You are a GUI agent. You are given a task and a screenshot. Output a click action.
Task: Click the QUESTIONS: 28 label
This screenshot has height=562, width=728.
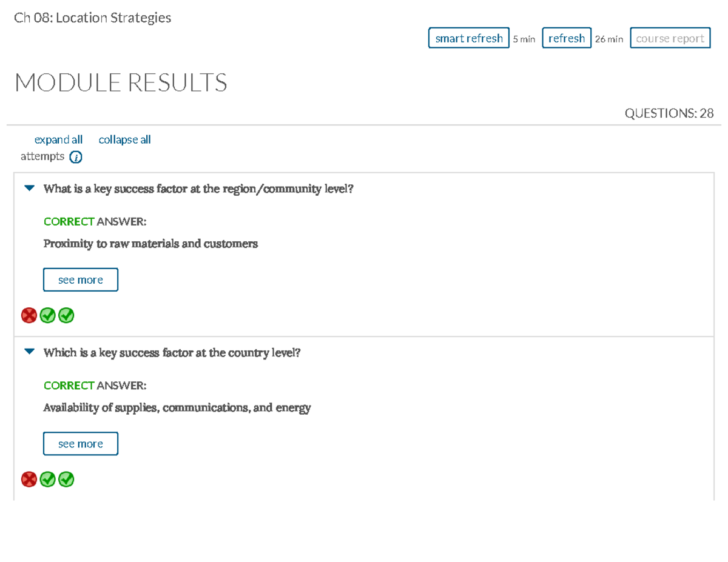click(669, 113)
